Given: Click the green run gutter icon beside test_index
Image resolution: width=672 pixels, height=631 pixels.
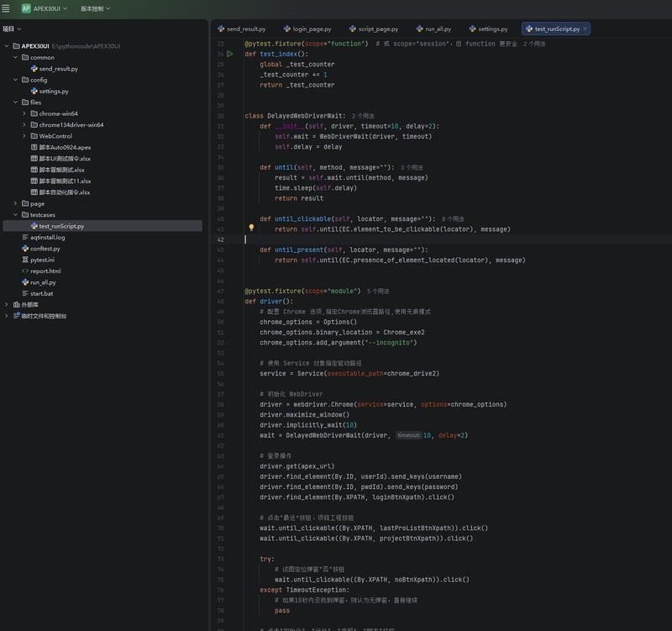Looking at the screenshot, I should (x=230, y=54).
